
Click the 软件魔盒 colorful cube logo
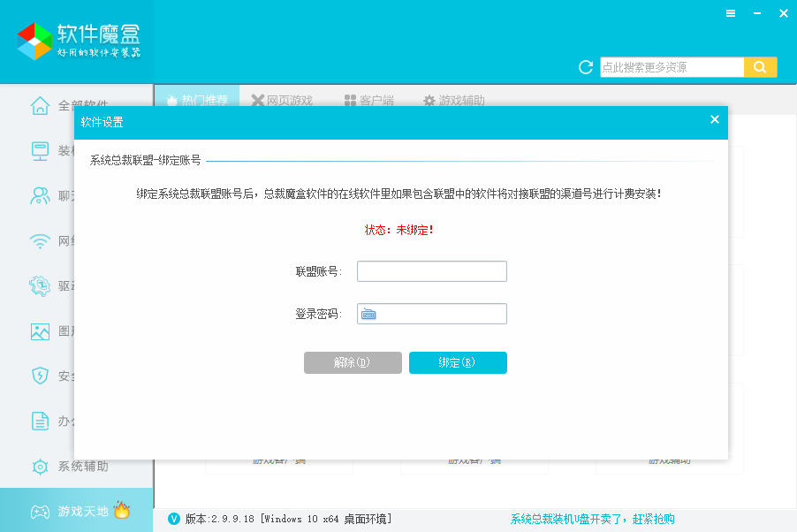click(x=34, y=42)
